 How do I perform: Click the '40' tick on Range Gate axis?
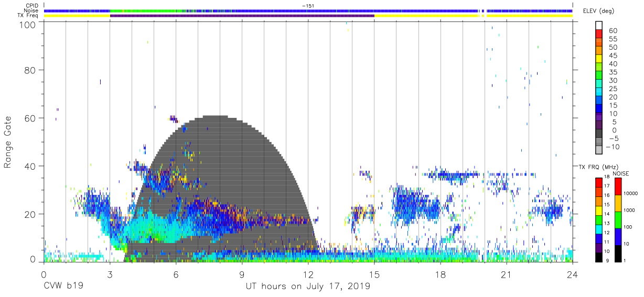(30, 166)
